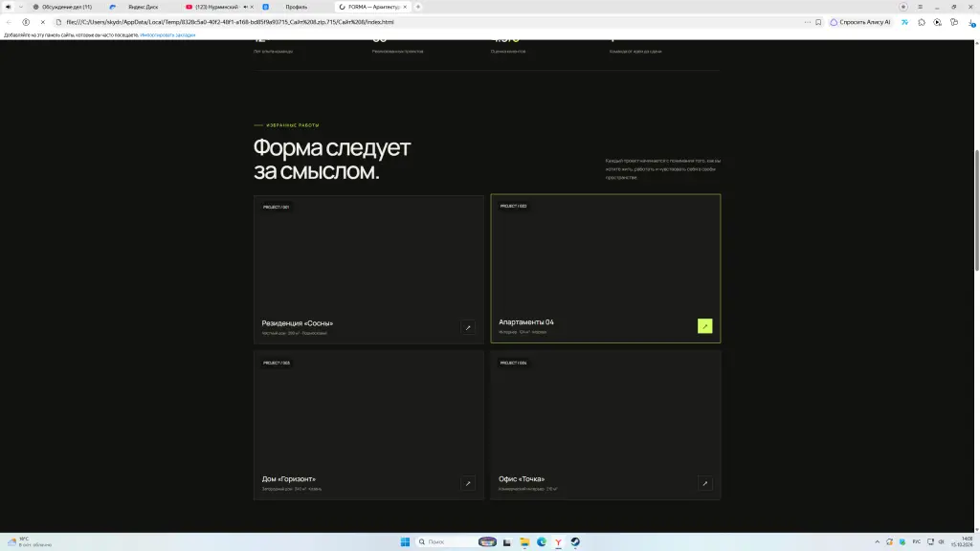Open arrow icon on Резиденция «Сосны» card

[x=467, y=327]
